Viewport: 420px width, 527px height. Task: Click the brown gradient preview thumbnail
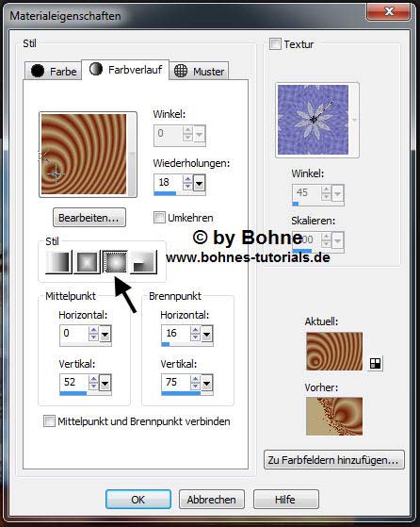[x=84, y=155]
